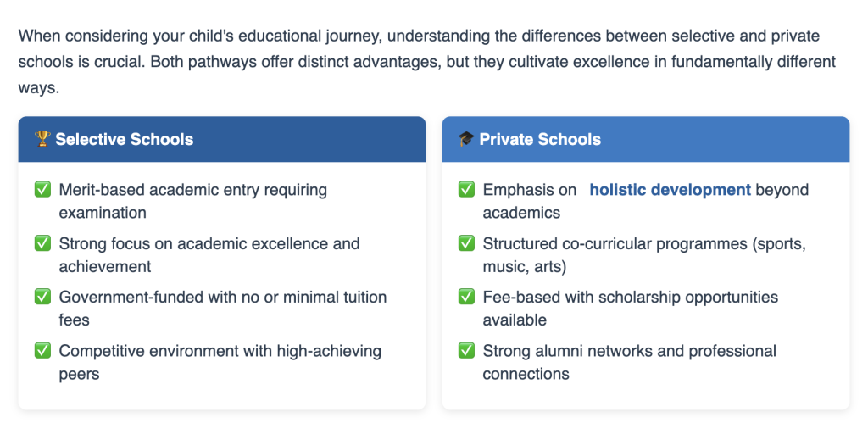Viewport: 868px width, 423px height.
Task: Click the green check beside Fee-based with scholarship
Action: [x=467, y=297]
